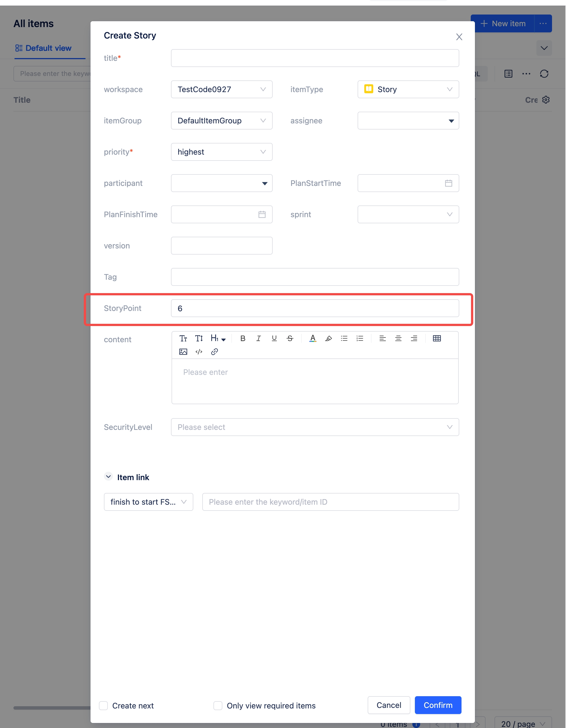The width and height of the screenshot is (566, 728).
Task: Click the title input field
Action: [x=315, y=58]
